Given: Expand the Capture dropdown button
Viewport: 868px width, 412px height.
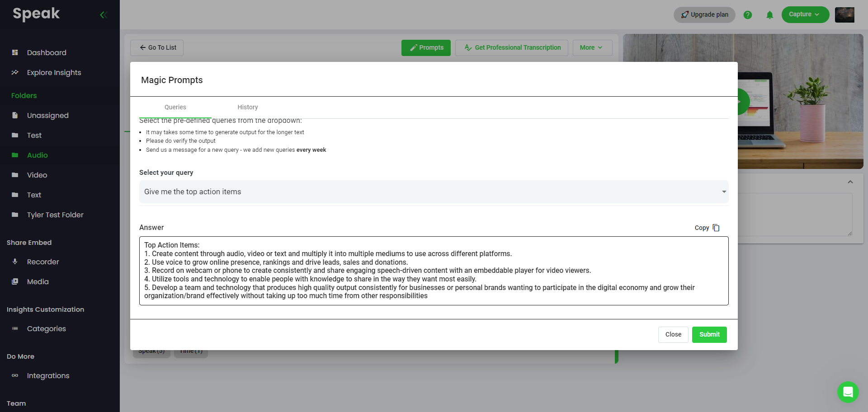Looking at the screenshot, I should [x=805, y=14].
